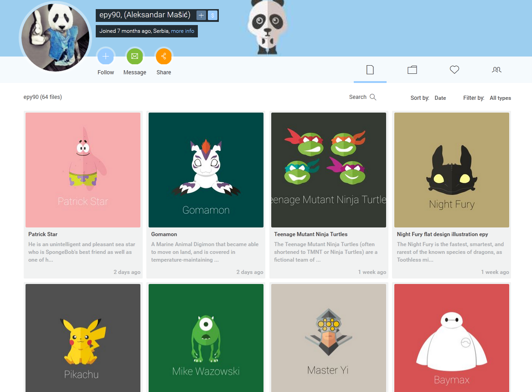Viewport: 532px width, 392px height.
Task: Click the Follow label
Action: [x=105, y=72]
